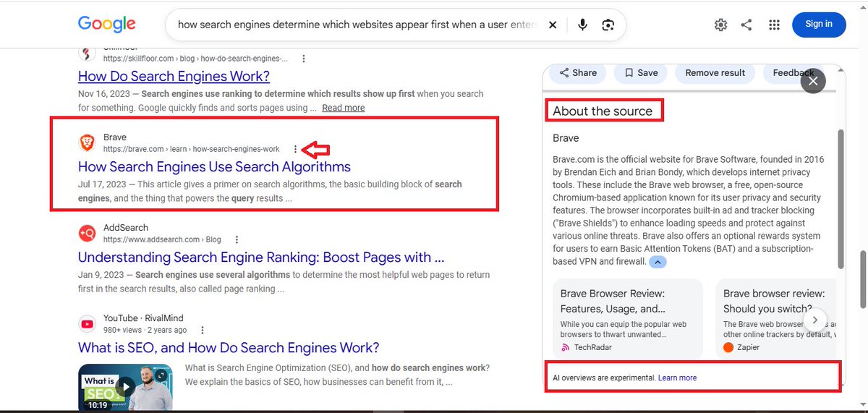The width and height of the screenshot is (868, 413).
Task: Open three-dot menu beside the Brave result
Action: tap(295, 149)
